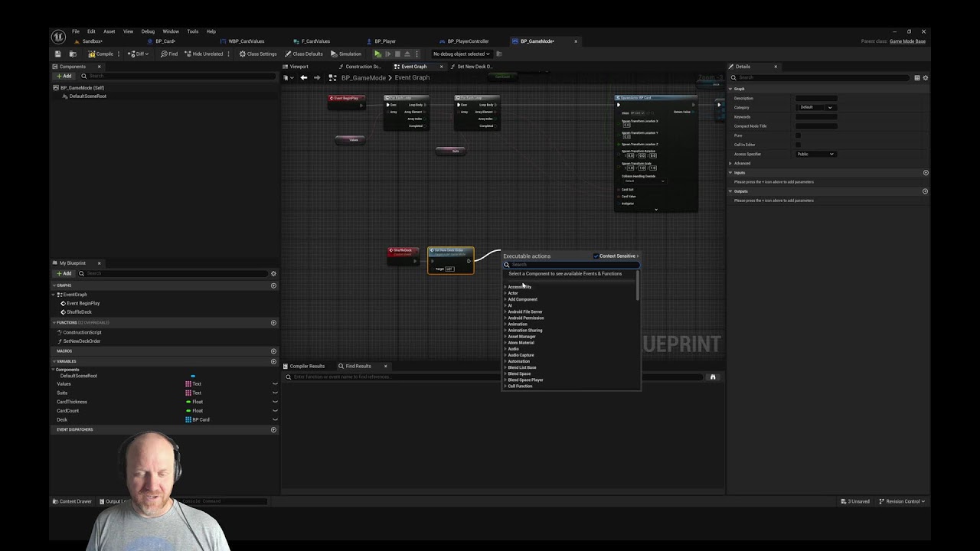Click the action list scrollbar
Screen dimensions: 980x551
pos(637,286)
